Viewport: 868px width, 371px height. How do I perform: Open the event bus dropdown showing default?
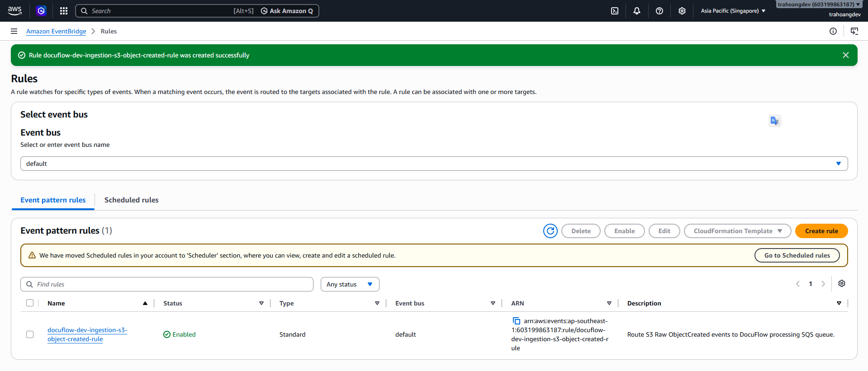(x=434, y=164)
